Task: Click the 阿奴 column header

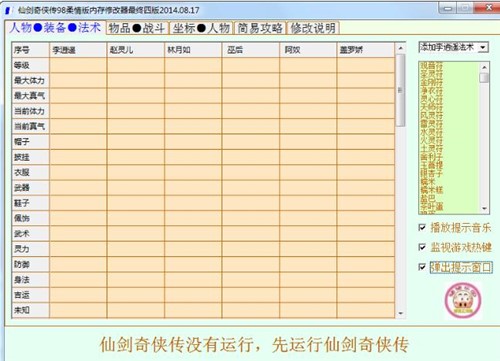Action: tap(308, 50)
